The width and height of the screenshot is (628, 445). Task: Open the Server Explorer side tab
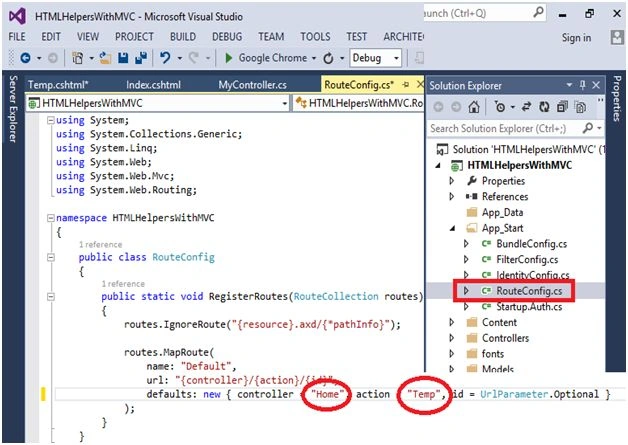[x=13, y=109]
